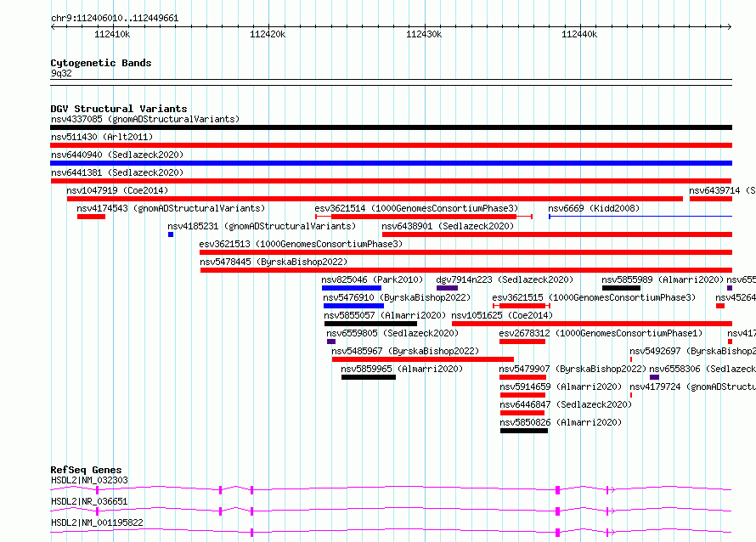Viewport: 756px width, 542px height.
Task: Click the RefSeq Genes track title
Action: [x=86, y=470]
